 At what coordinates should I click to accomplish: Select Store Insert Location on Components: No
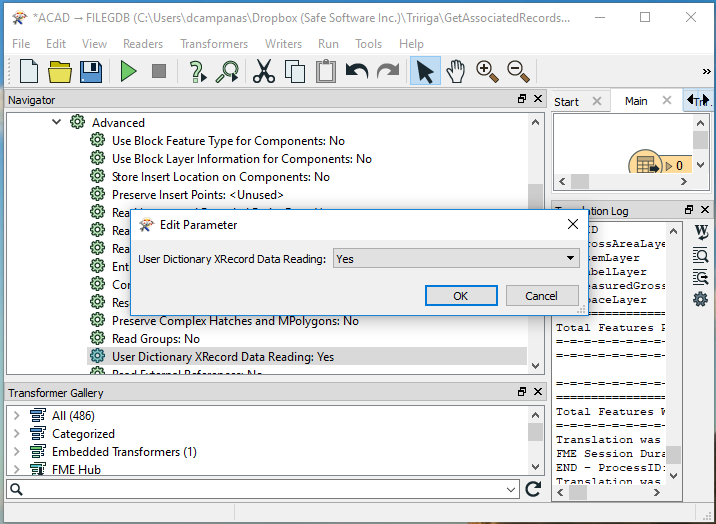point(221,177)
